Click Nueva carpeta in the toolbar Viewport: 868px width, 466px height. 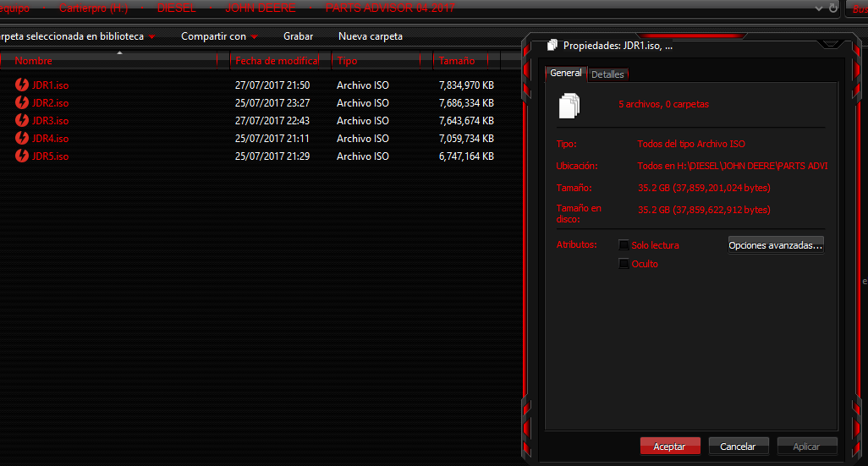(x=371, y=36)
